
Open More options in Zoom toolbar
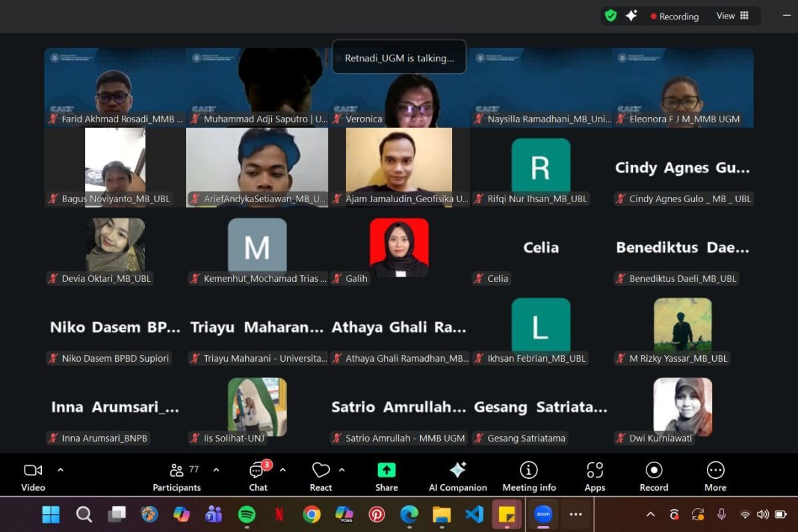(715, 477)
